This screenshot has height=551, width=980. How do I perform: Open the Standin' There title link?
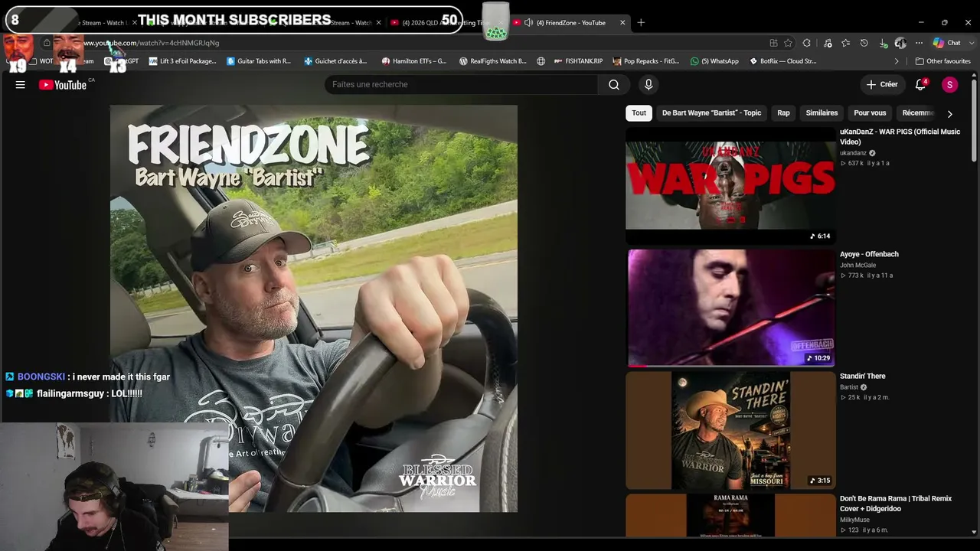863,377
